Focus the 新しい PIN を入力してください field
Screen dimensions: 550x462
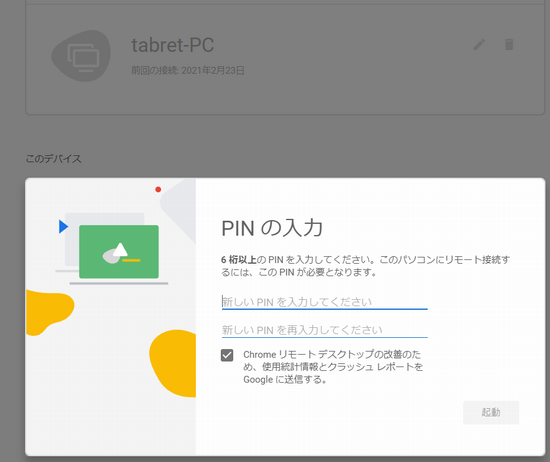[x=324, y=302]
